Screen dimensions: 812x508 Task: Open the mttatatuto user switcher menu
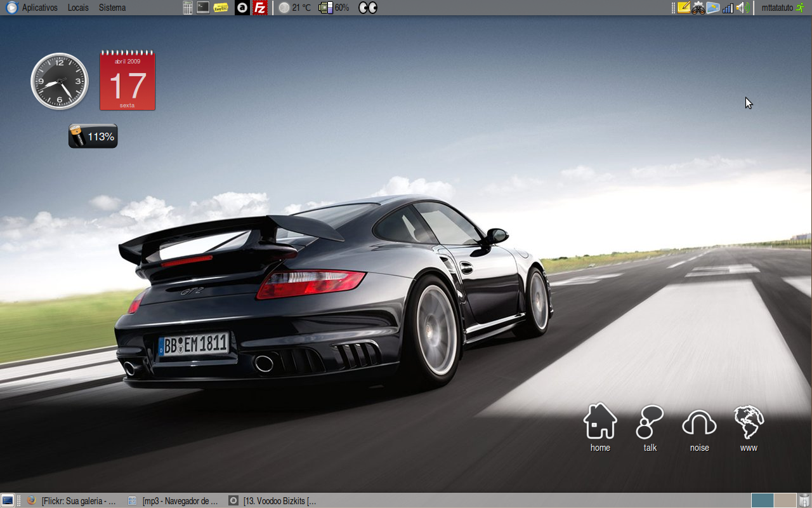[x=777, y=8]
